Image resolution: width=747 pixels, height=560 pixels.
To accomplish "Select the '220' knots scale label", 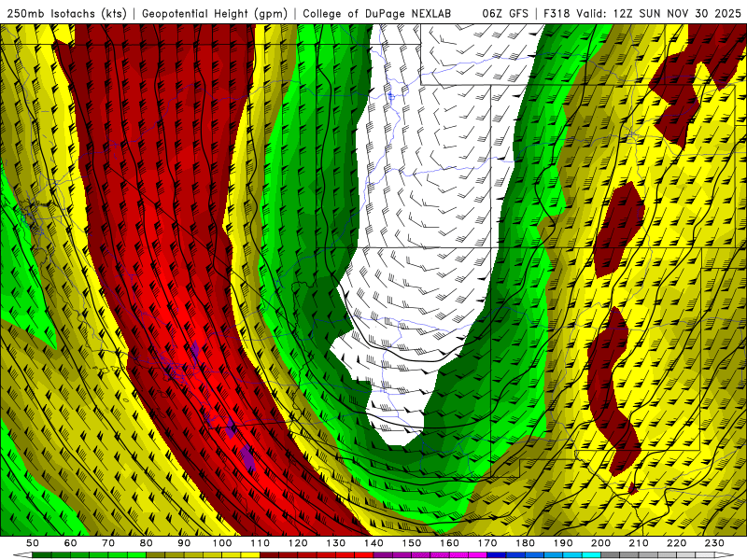I will click(676, 543).
